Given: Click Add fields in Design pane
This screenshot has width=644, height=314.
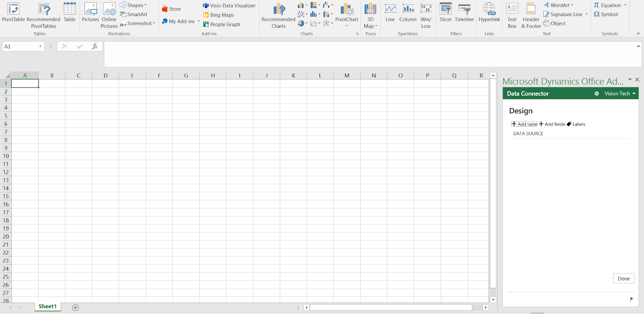Looking at the screenshot, I should tap(552, 124).
